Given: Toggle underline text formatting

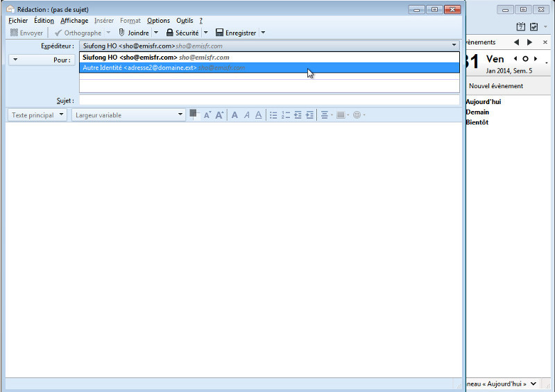Looking at the screenshot, I should (258, 115).
